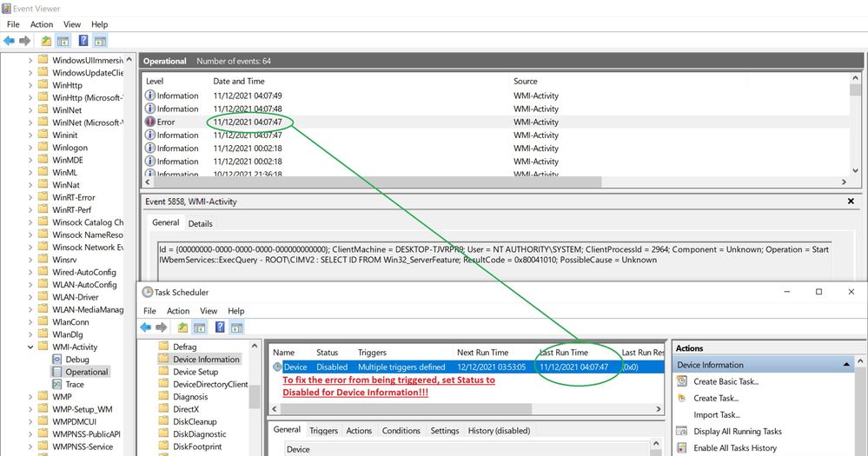Click the up-one-level folder icon in Event Viewer toolbar
The image size is (868, 456).
(47, 41)
